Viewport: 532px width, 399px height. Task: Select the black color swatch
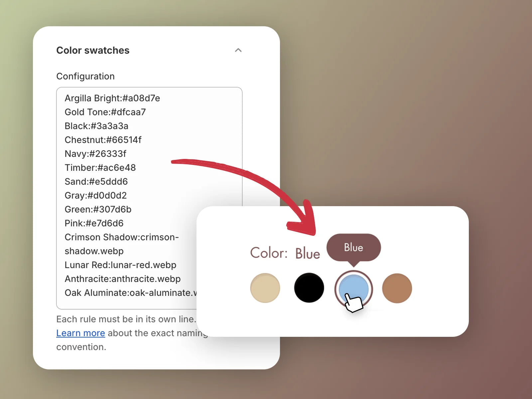tap(309, 288)
